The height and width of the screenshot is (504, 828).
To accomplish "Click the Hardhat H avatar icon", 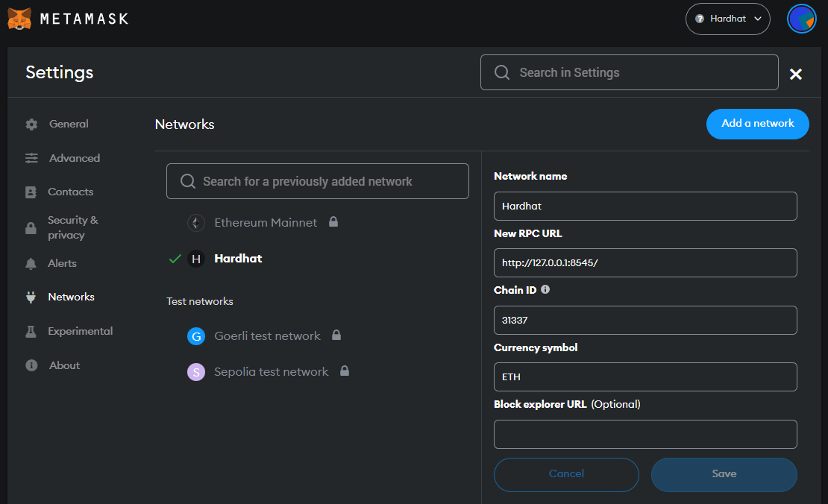I will point(196,259).
